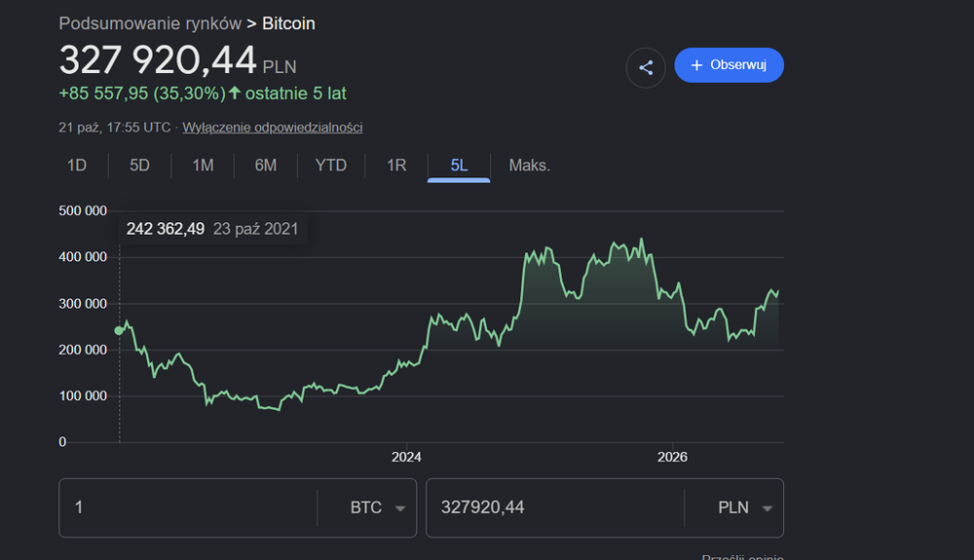The width and height of the screenshot is (974, 560).
Task: Click the 400 000 y-axis label
Action: tap(83, 257)
